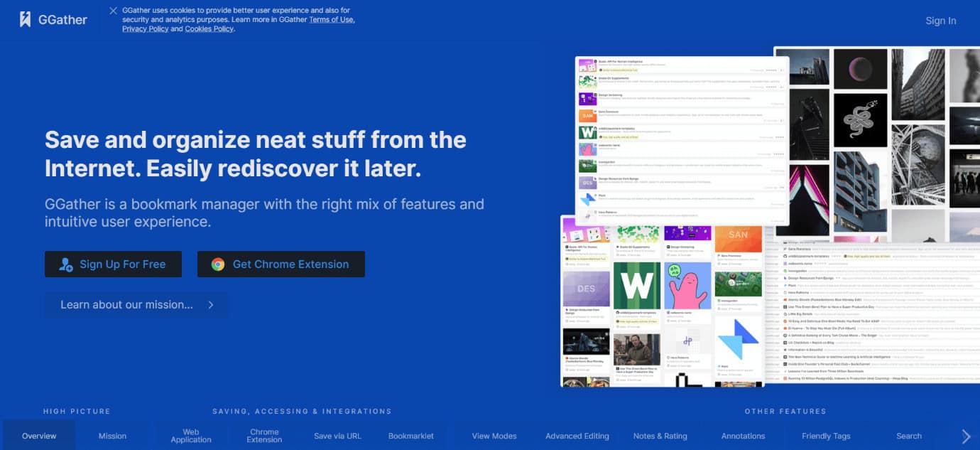The width and height of the screenshot is (980, 450).
Task: Go to the Chrome Extension tab
Action: (x=264, y=436)
